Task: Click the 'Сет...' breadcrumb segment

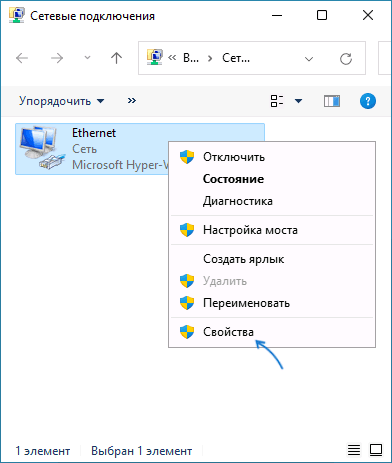Action: (x=236, y=58)
